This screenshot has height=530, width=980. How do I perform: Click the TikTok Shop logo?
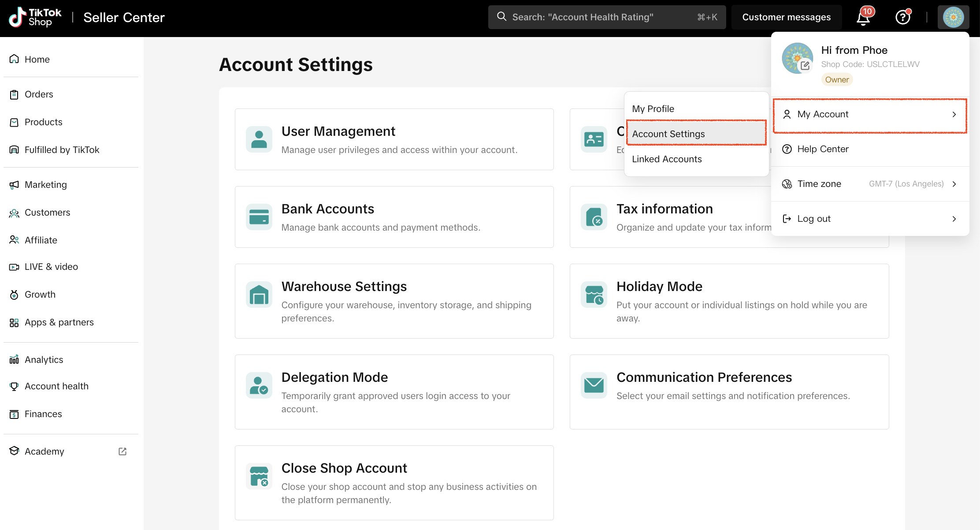point(35,18)
